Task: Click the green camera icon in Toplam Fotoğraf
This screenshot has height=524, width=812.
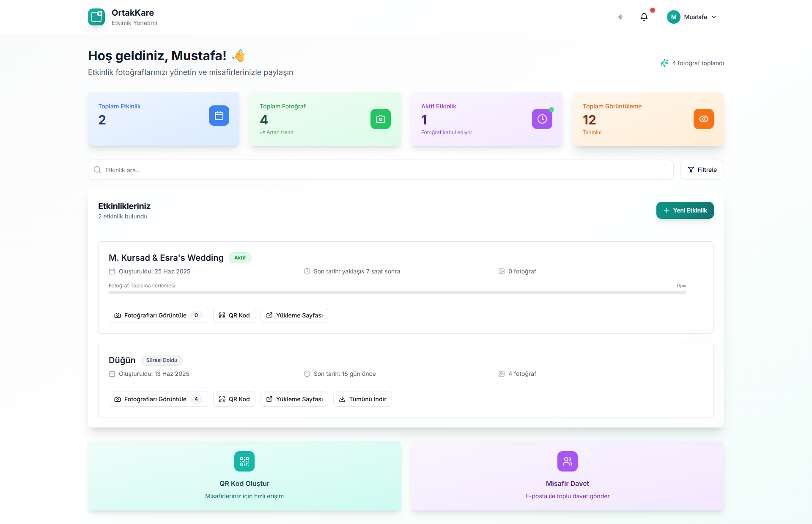Action: point(380,119)
